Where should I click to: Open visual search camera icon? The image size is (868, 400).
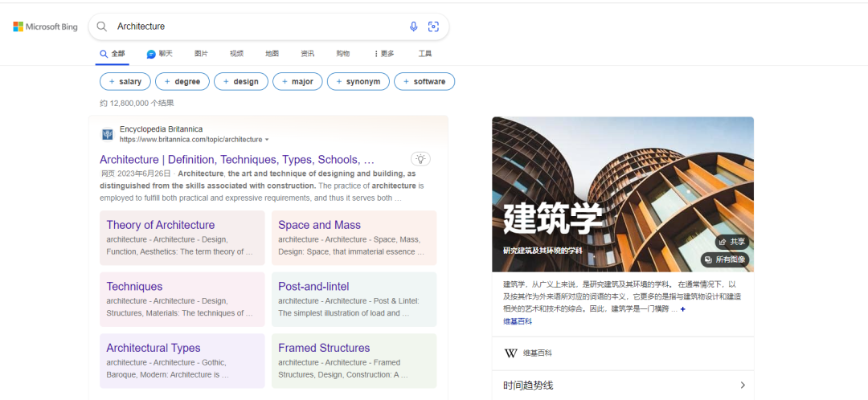pyautogui.click(x=433, y=27)
